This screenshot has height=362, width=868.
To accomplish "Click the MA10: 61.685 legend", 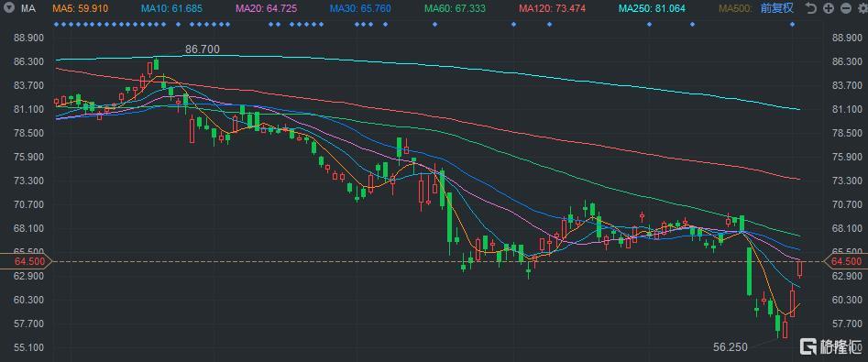I will tap(171, 8).
